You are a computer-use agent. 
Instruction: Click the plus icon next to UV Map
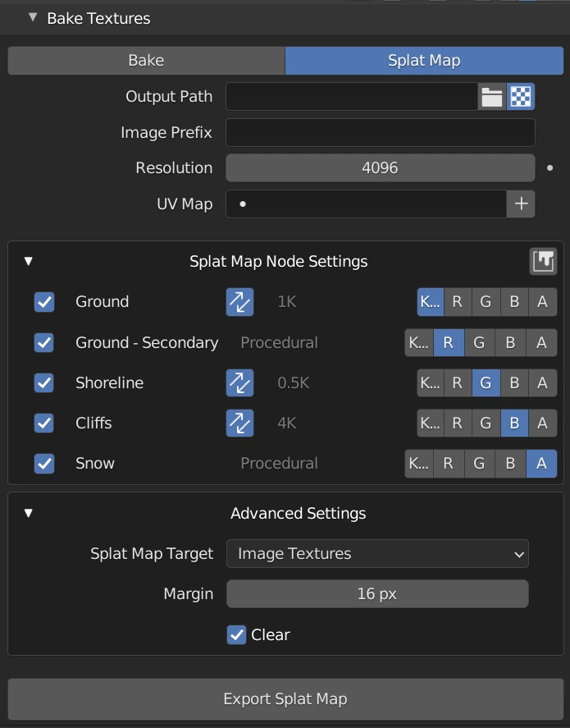[521, 204]
